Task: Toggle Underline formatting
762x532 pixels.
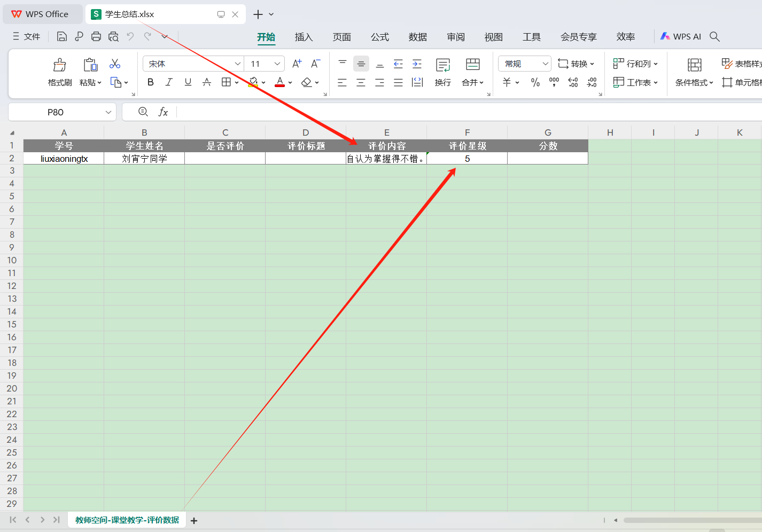Action: tap(188, 82)
